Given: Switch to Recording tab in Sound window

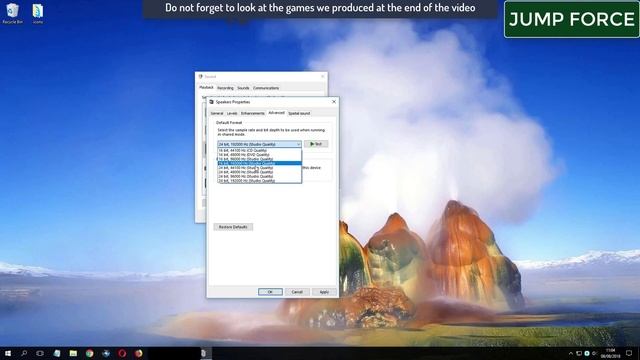Looking at the screenshot, I should [225, 88].
